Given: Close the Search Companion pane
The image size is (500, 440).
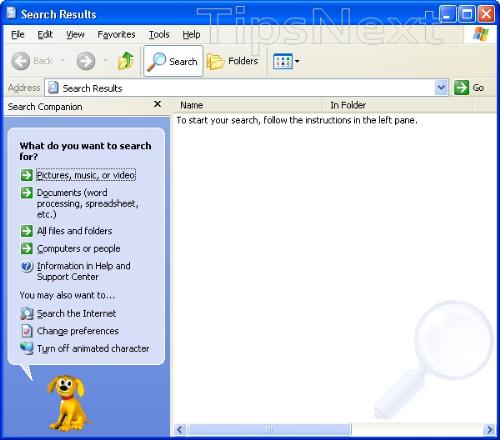Looking at the screenshot, I should [158, 104].
